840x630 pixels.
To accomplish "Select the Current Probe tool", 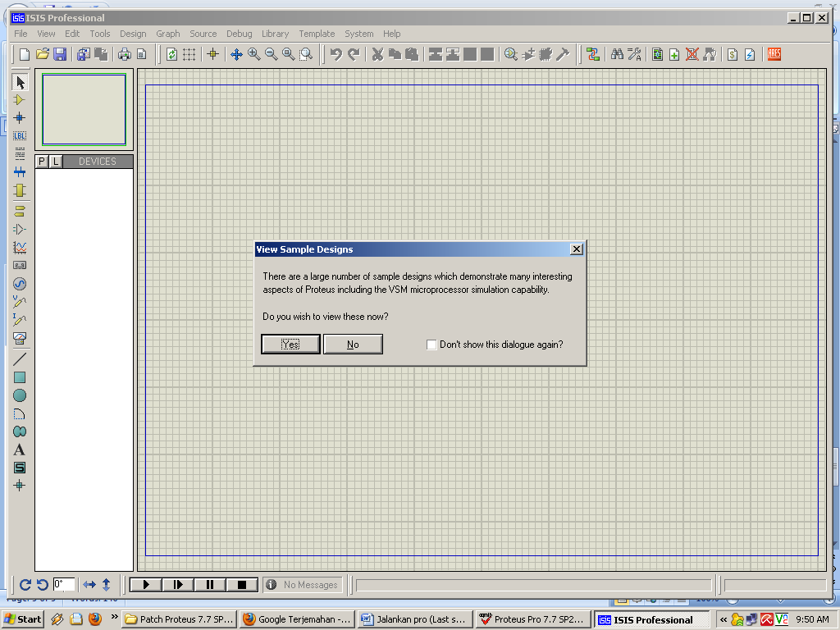I will click(20, 320).
